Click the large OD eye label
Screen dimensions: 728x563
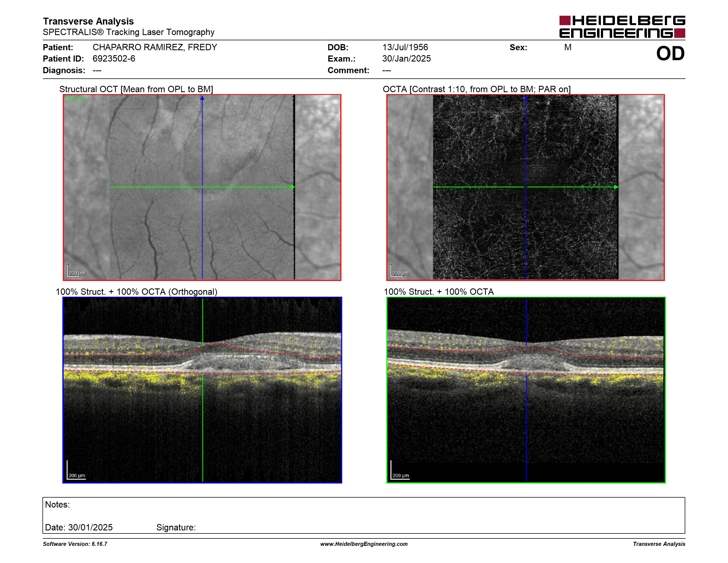tap(670, 53)
